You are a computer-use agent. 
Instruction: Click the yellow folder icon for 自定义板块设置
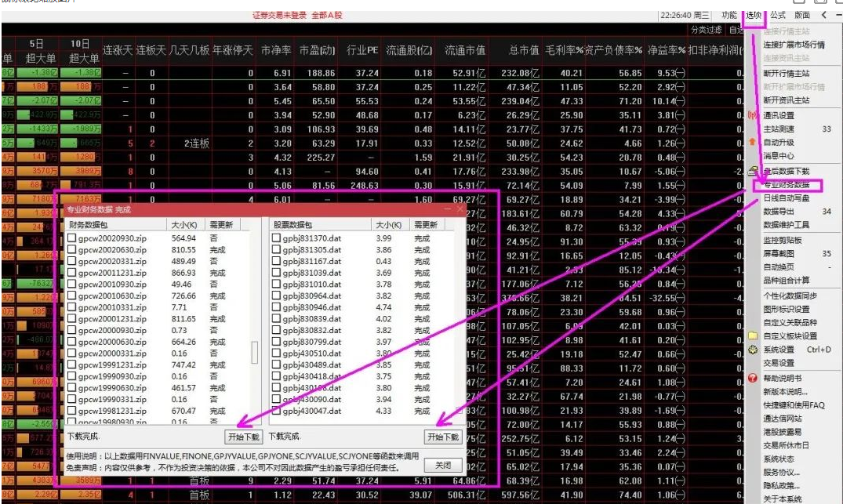(x=753, y=335)
